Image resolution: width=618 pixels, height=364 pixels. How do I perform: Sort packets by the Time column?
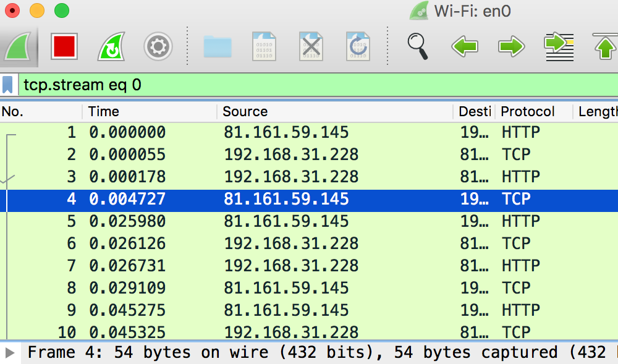[x=150, y=112]
